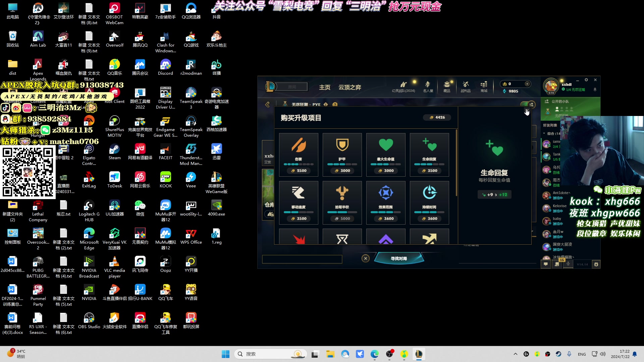Switch to the 主页 home tab
Viewport: 644px width, 362px height.
point(325,87)
